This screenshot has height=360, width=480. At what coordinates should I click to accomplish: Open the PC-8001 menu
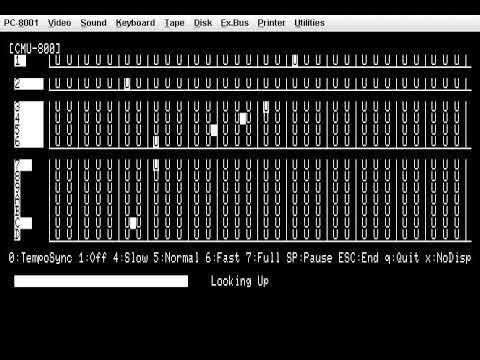21,23
